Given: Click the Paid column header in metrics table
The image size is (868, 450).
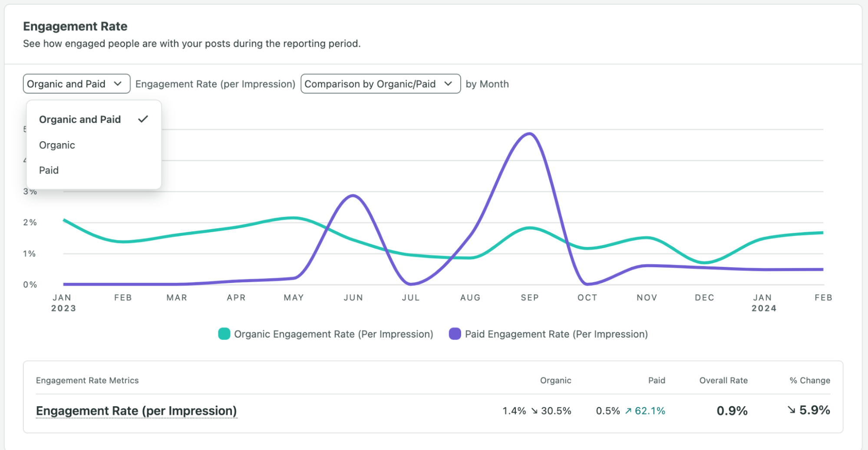Looking at the screenshot, I should (657, 381).
